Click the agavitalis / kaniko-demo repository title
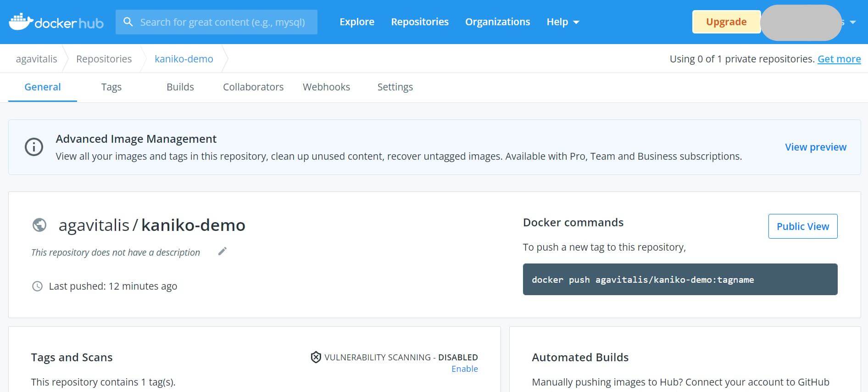 (152, 225)
